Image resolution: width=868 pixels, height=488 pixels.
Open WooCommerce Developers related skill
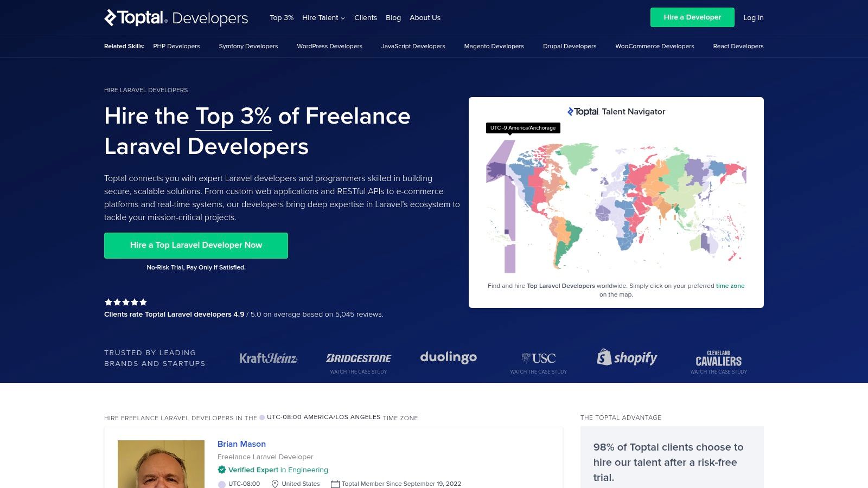click(x=655, y=46)
